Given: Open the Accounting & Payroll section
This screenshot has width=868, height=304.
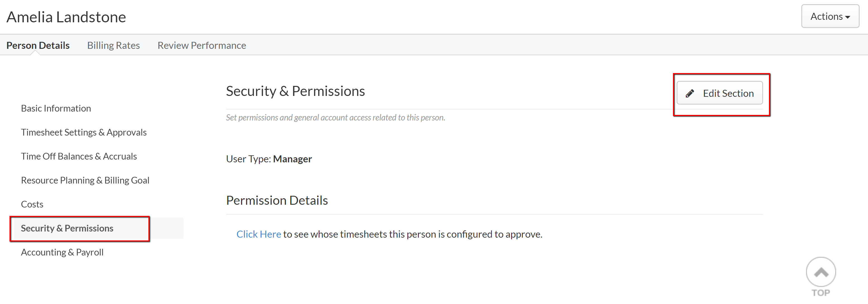Looking at the screenshot, I should 62,252.
